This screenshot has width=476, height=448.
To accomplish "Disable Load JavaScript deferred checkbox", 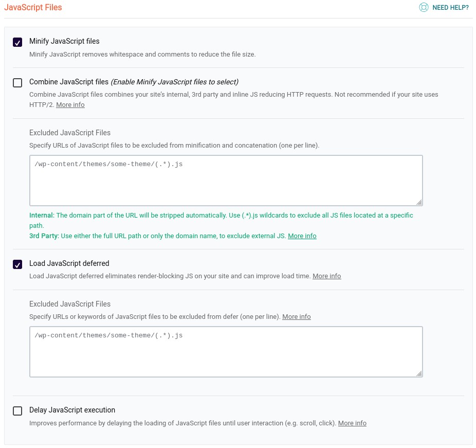I will point(17,264).
